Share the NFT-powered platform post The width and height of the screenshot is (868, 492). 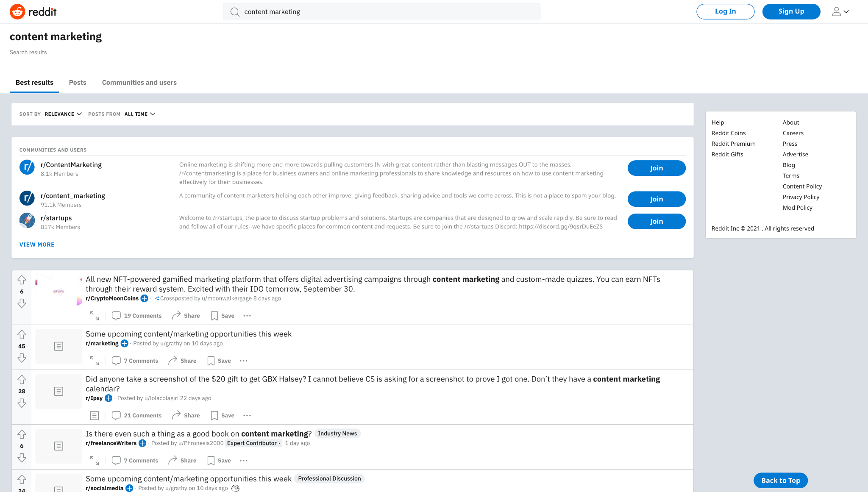pyautogui.click(x=186, y=316)
